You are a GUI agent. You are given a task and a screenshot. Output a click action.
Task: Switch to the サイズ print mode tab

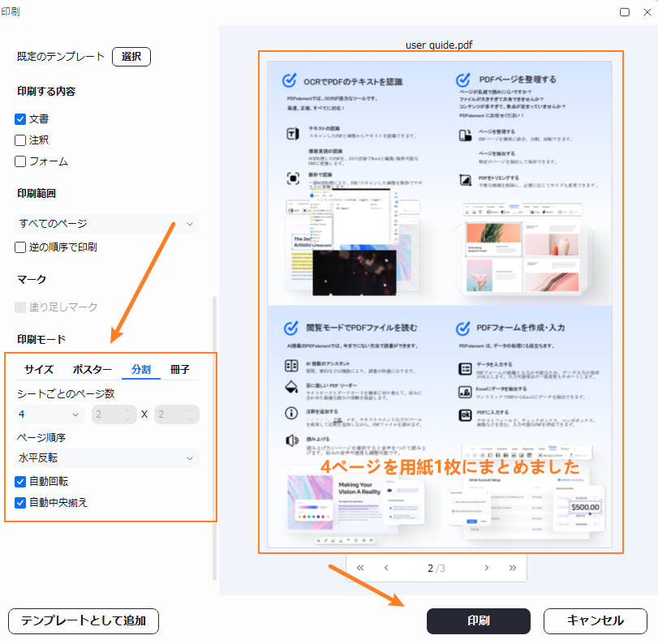37,369
